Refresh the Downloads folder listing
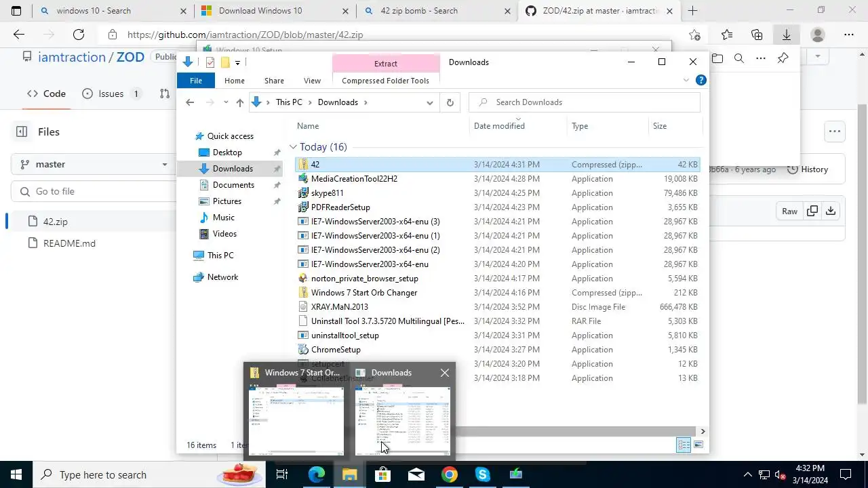This screenshot has width=868, height=488. (x=450, y=102)
